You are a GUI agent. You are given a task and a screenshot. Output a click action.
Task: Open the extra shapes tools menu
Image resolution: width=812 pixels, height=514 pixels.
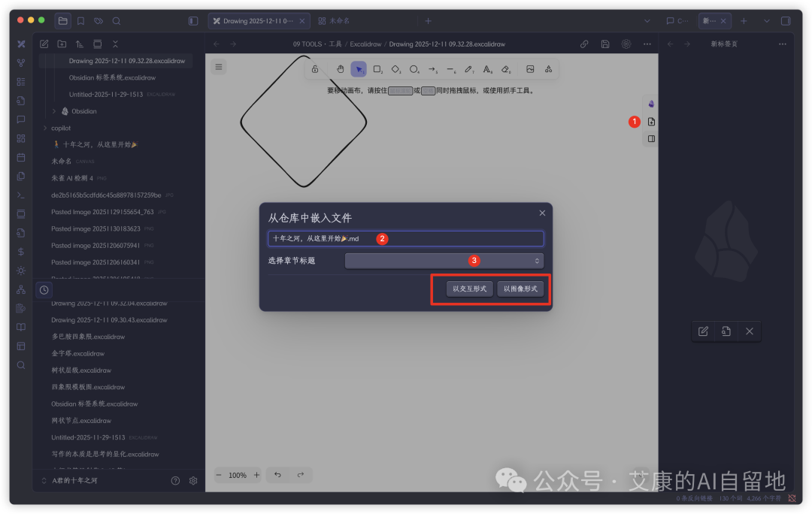[x=548, y=69]
